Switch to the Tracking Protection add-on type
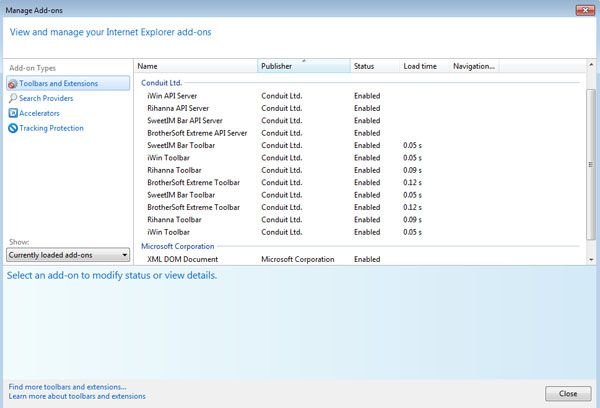 (x=51, y=128)
